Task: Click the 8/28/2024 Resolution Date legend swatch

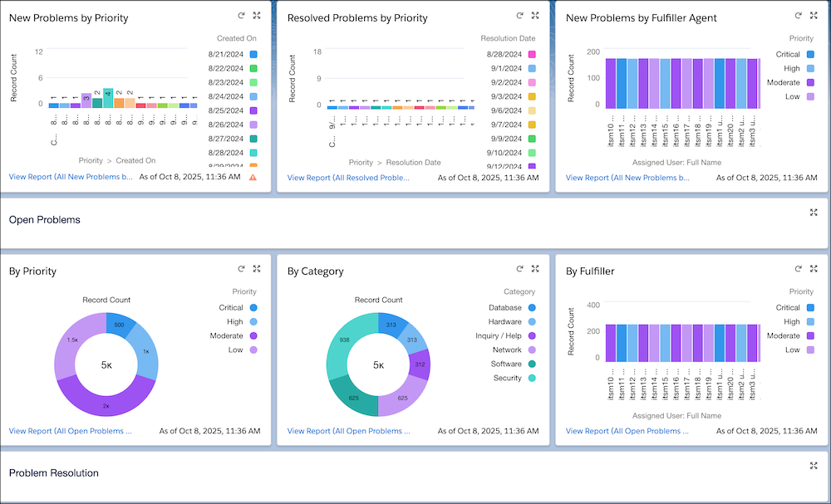Action: click(x=532, y=54)
